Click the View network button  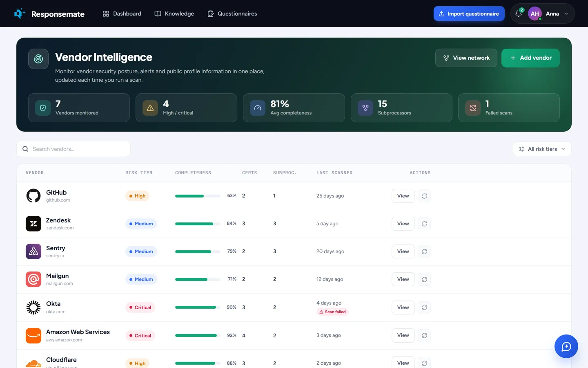coord(466,58)
